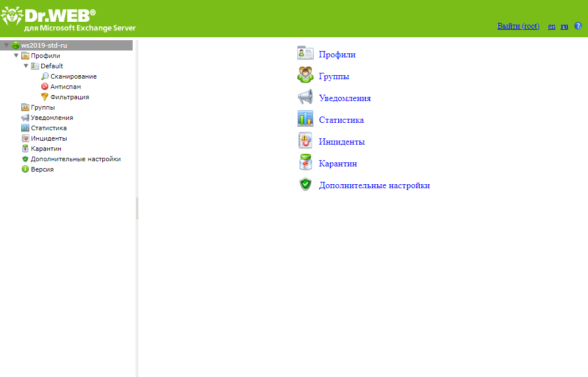Open the Группы link in main pane
The height and width of the screenshot is (377, 588).
point(334,76)
